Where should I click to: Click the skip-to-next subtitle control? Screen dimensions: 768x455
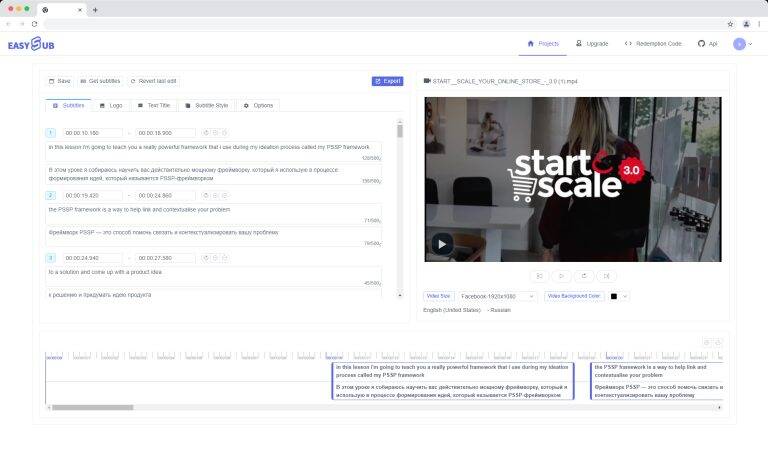pyautogui.click(x=606, y=276)
